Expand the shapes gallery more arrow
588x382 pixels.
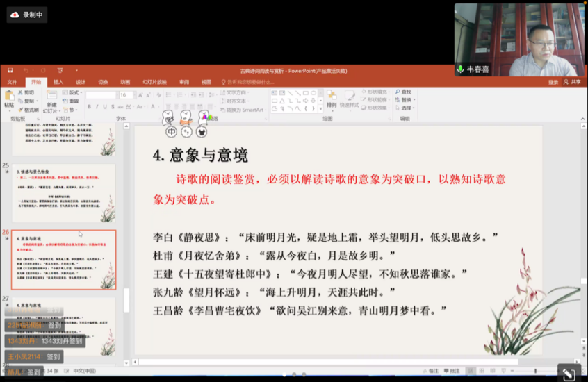(320, 109)
